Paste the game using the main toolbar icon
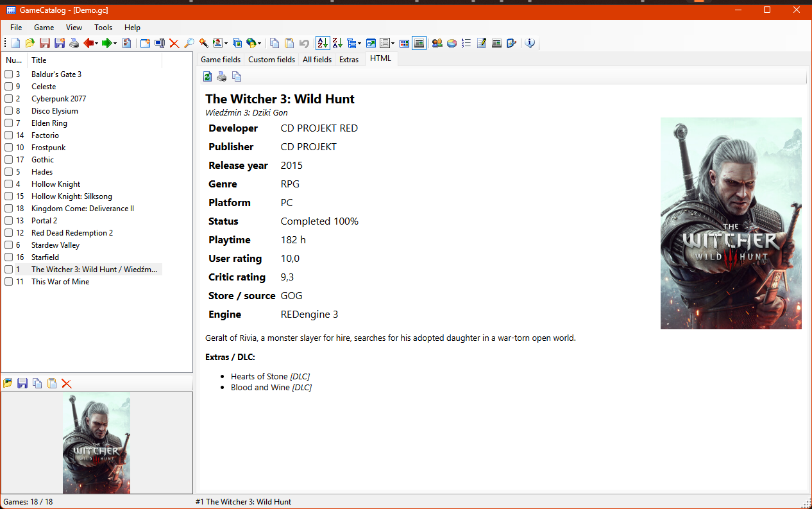Image resolution: width=812 pixels, height=509 pixels. pyautogui.click(x=289, y=43)
